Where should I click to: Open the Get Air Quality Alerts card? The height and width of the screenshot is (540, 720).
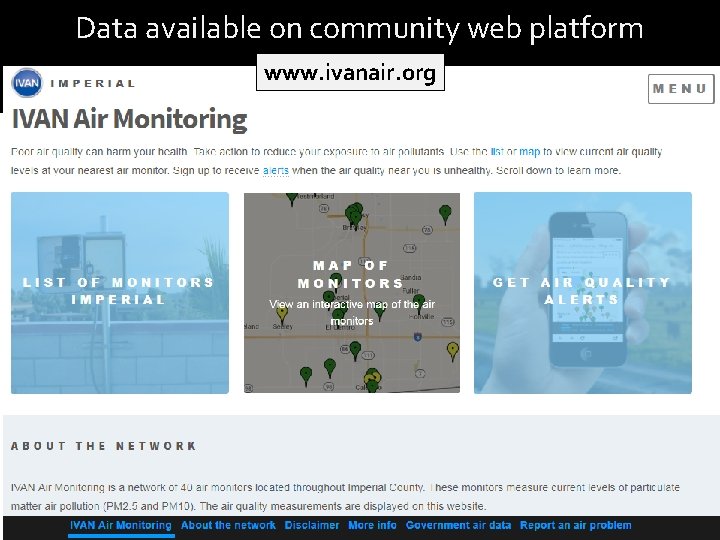click(x=583, y=292)
